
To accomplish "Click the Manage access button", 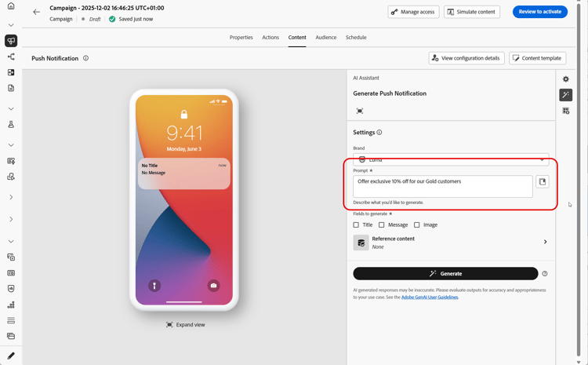I will [413, 12].
